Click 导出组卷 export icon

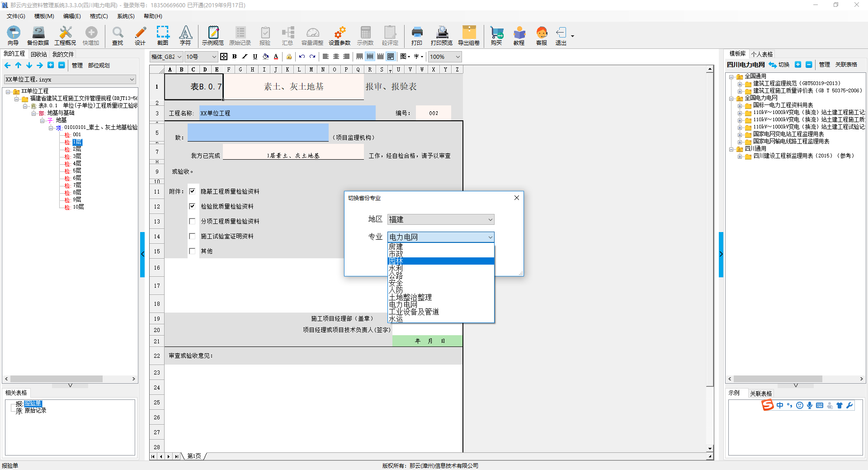[x=469, y=36]
